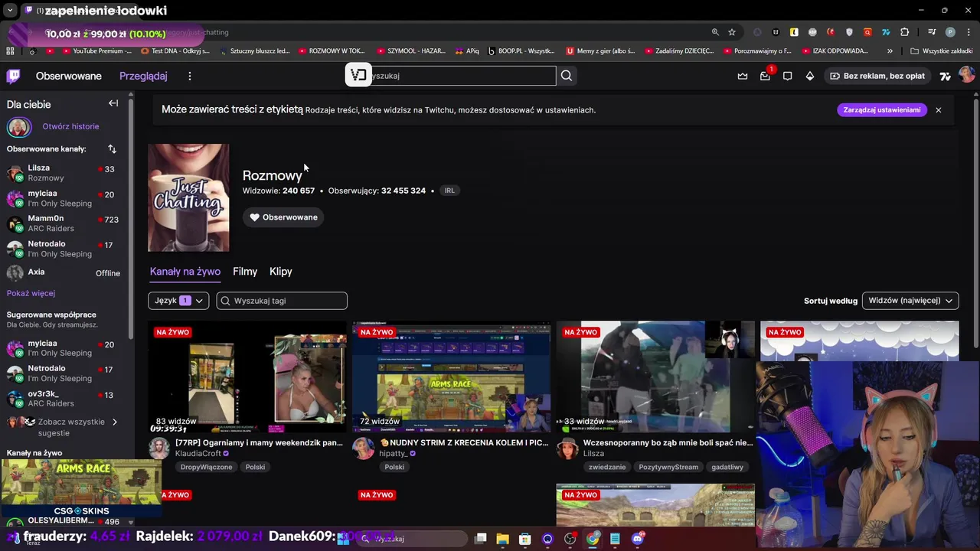The height and width of the screenshot is (551, 980).
Task: Open File Explorer in taskbar
Action: (502, 539)
